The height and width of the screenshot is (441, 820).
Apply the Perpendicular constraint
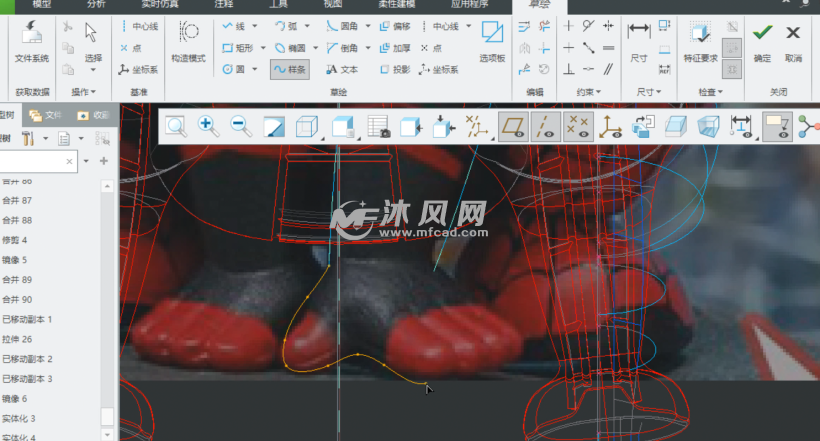click(569, 69)
